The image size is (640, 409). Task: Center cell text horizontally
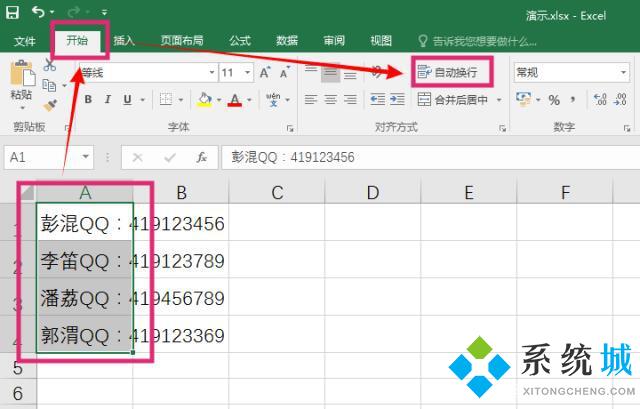(330, 99)
